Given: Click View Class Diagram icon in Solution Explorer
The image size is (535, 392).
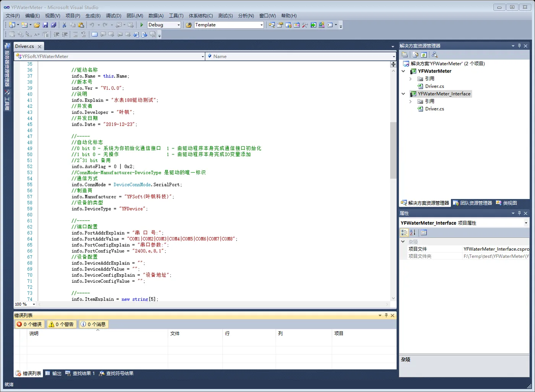Looking at the screenshot, I should point(434,55).
